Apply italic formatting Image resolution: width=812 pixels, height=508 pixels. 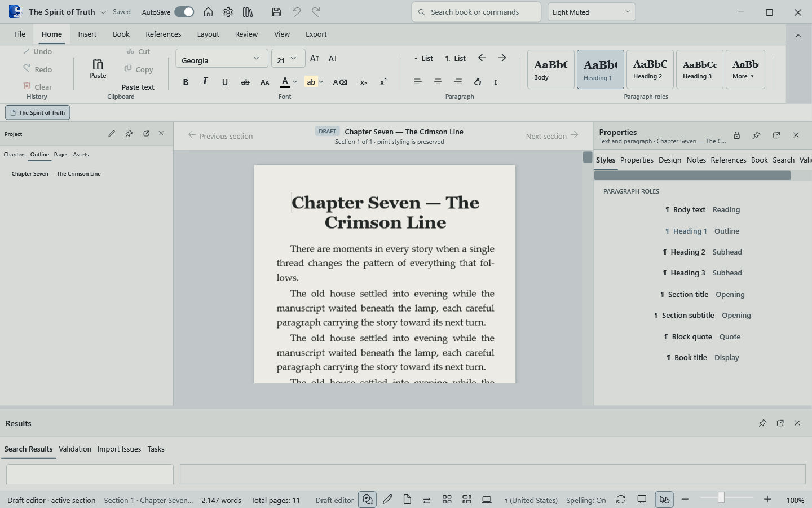coord(205,82)
